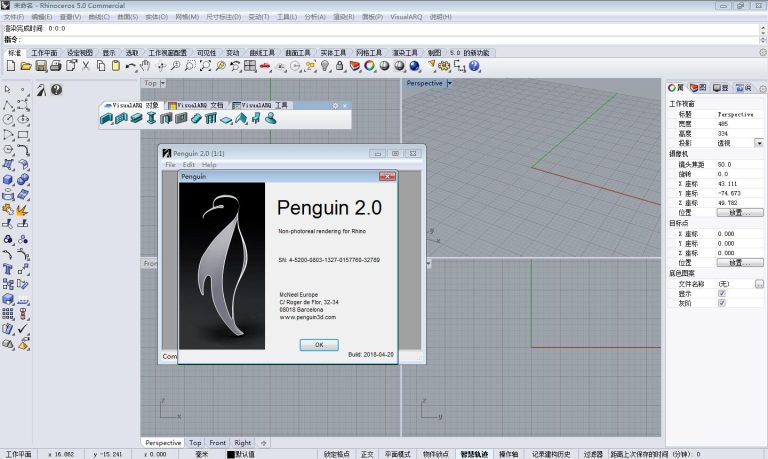Open the 文件(F) menu
This screenshot has width=768, height=459.
click(x=14, y=17)
